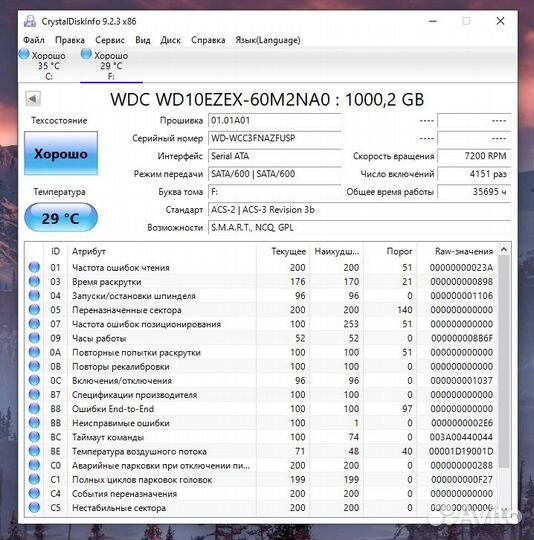Click the Режим передачи field SATA/600
534x540 pixels.
[274, 174]
